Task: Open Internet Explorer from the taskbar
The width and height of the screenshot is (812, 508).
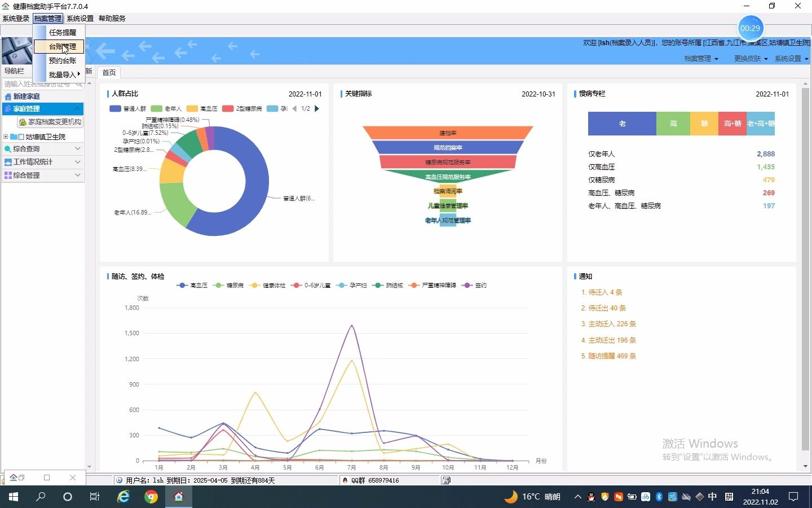Action: [x=123, y=497]
